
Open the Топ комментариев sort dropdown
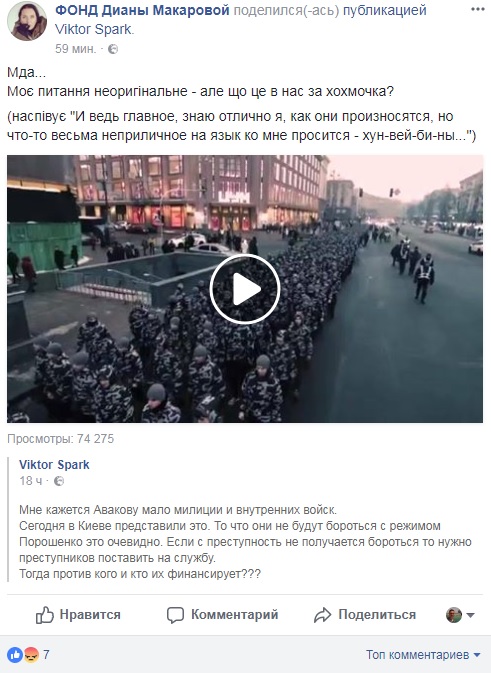point(423,655)
